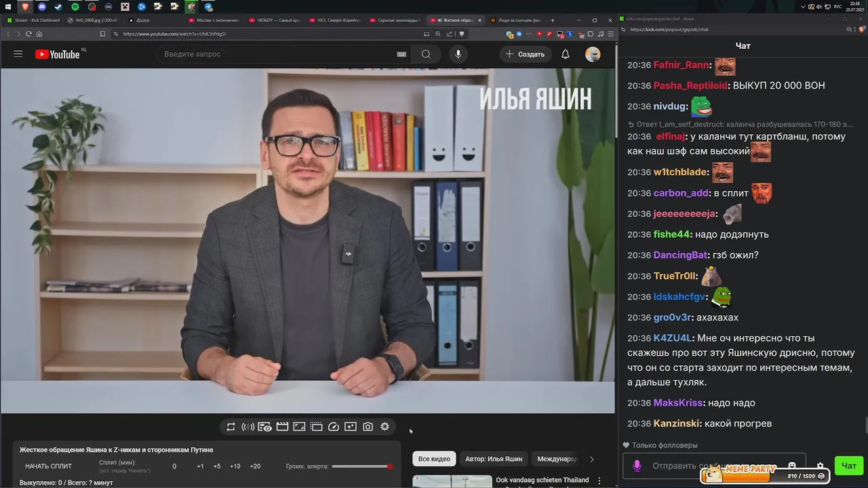Switch to IMG_6908.jpg browser tab

pos(93,20)
